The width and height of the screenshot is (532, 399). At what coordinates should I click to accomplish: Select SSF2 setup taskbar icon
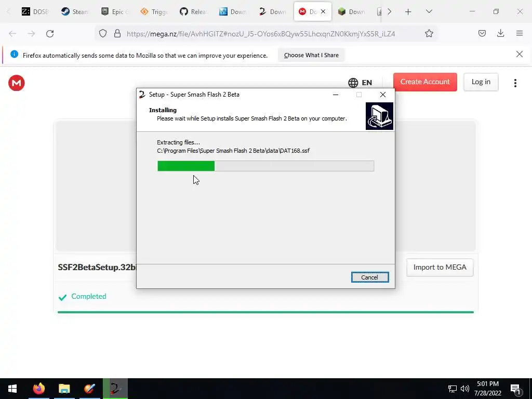tap(115, 389)
